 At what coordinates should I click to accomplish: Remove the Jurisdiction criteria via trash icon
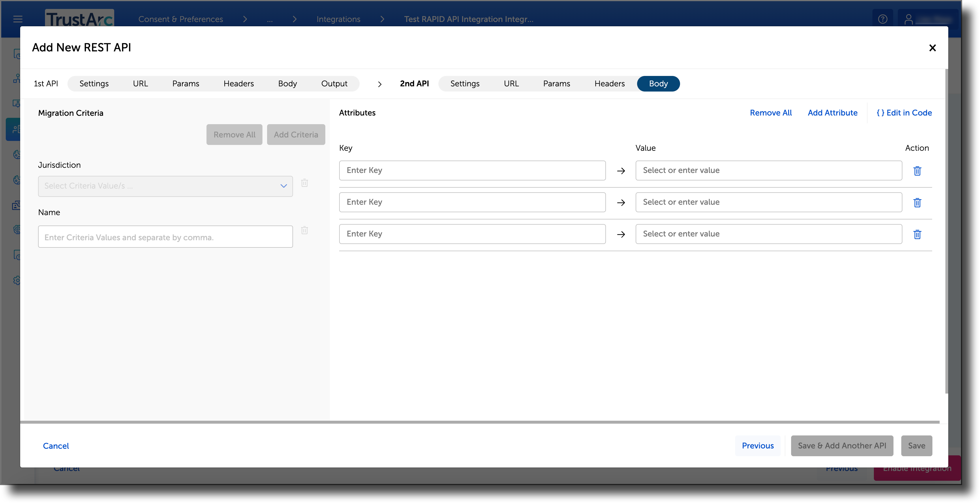coord(304,183)
